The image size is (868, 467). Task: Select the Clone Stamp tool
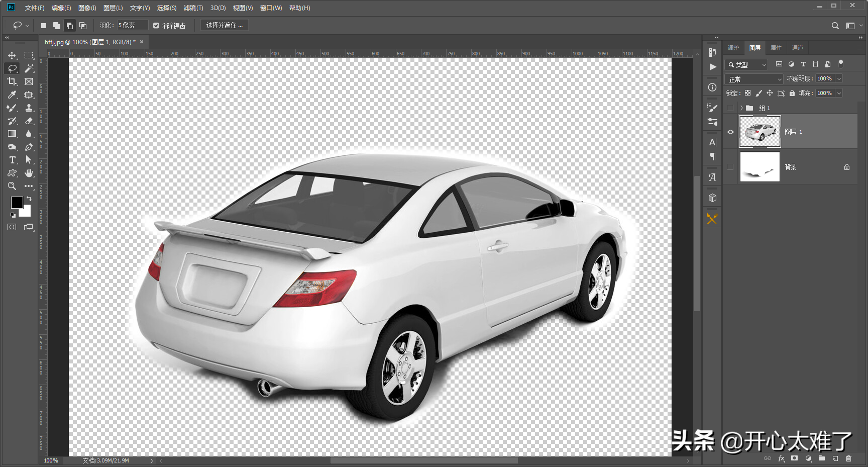[29, 108]
